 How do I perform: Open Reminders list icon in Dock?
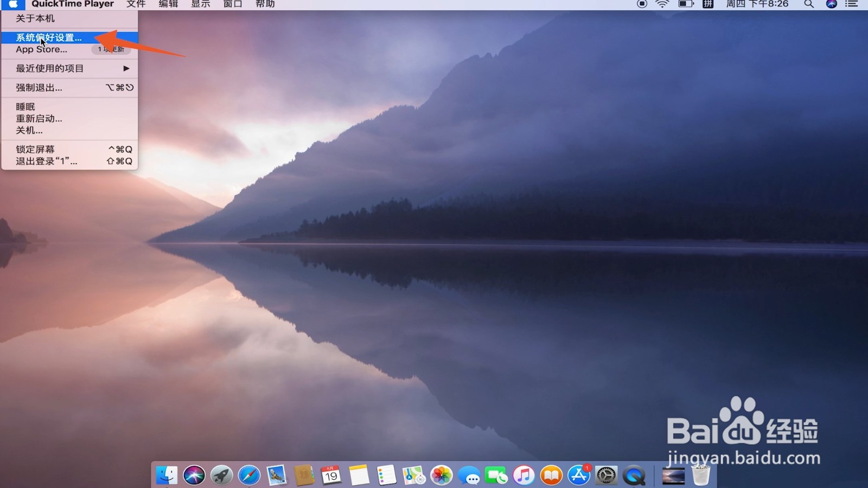[x=386, y=476]
